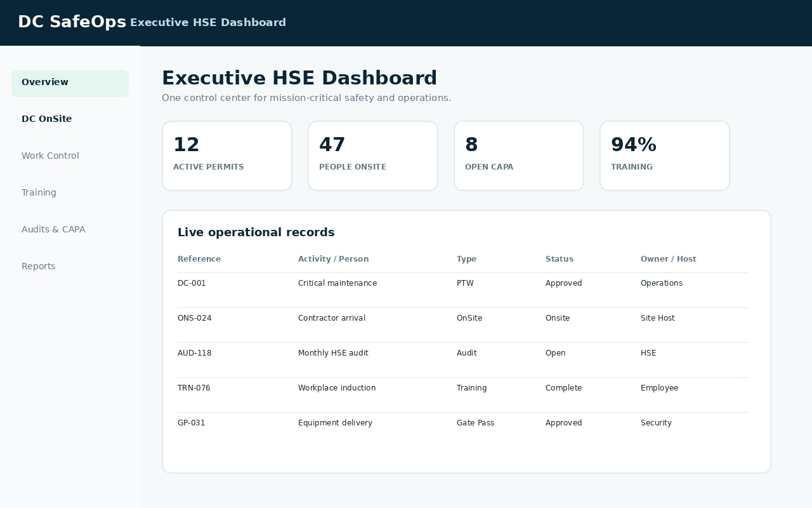Click the Activity / Person column header
The width and height of the screenshot is (812, 508).
point(333,259)
